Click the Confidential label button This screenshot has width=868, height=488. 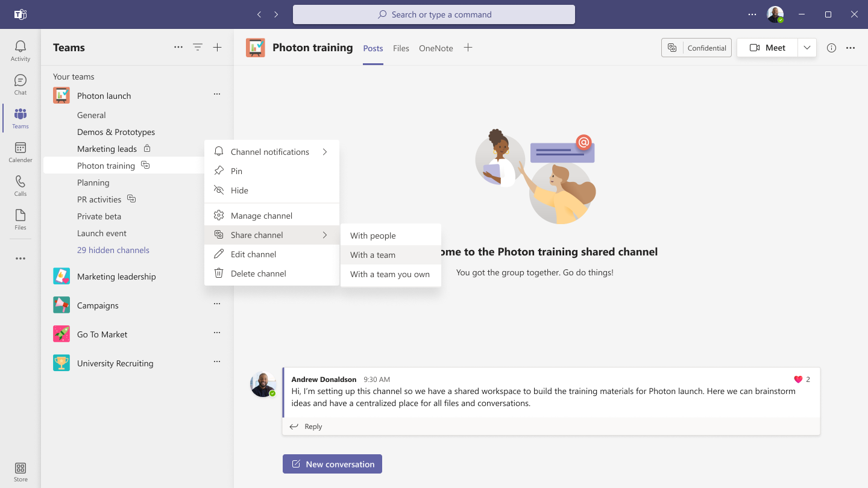click(x=697, y=48)
